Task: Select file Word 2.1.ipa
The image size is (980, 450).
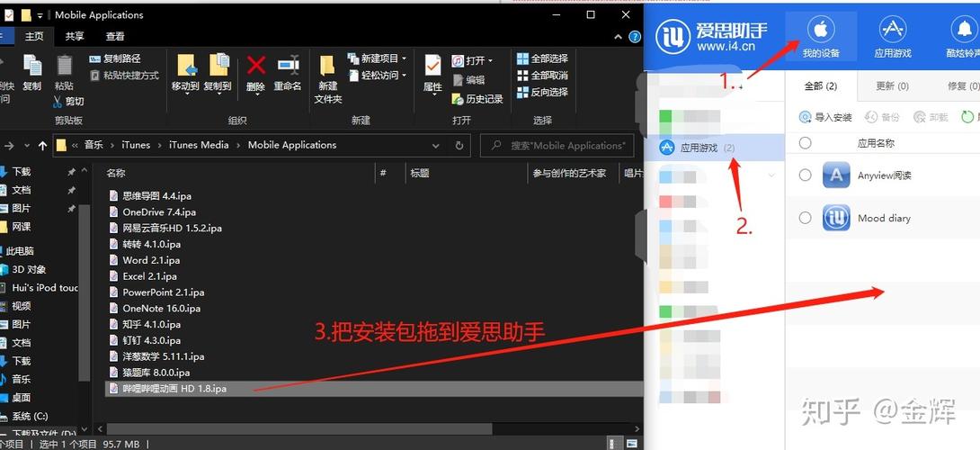Action: (151, 260)
